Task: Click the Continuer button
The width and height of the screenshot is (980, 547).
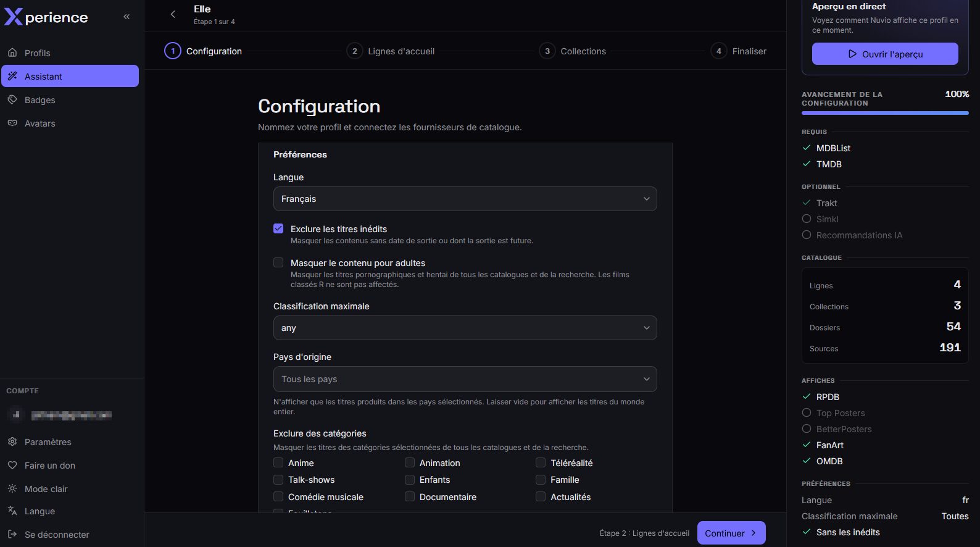Action: (x=731, y=533)
